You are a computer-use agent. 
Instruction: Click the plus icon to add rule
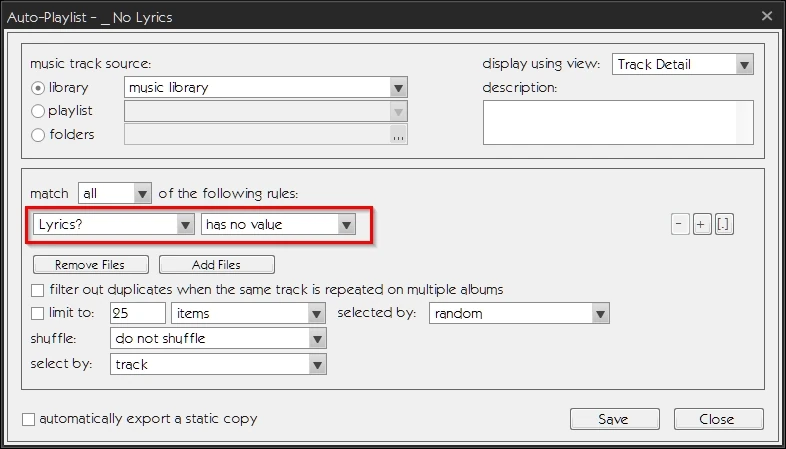[702, 225]
